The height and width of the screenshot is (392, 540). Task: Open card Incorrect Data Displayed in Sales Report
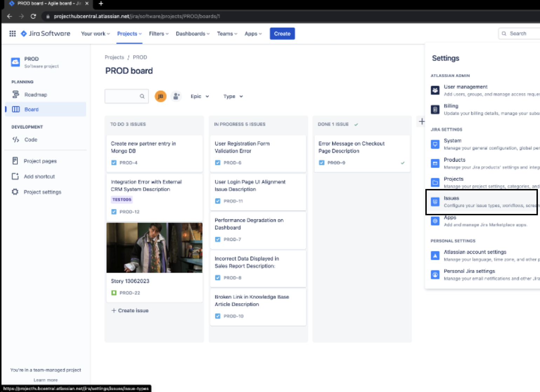click(x=258, y=269)
